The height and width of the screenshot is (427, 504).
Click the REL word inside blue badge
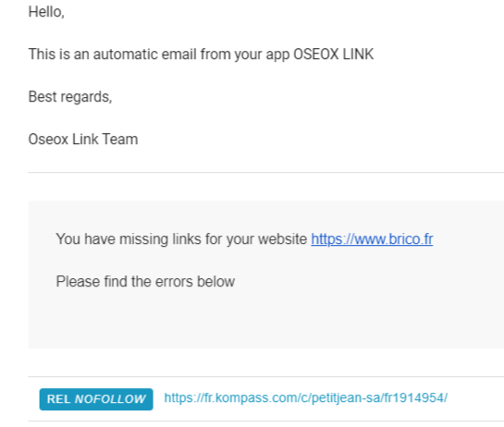pyautogui.click(x=58, y=399)
